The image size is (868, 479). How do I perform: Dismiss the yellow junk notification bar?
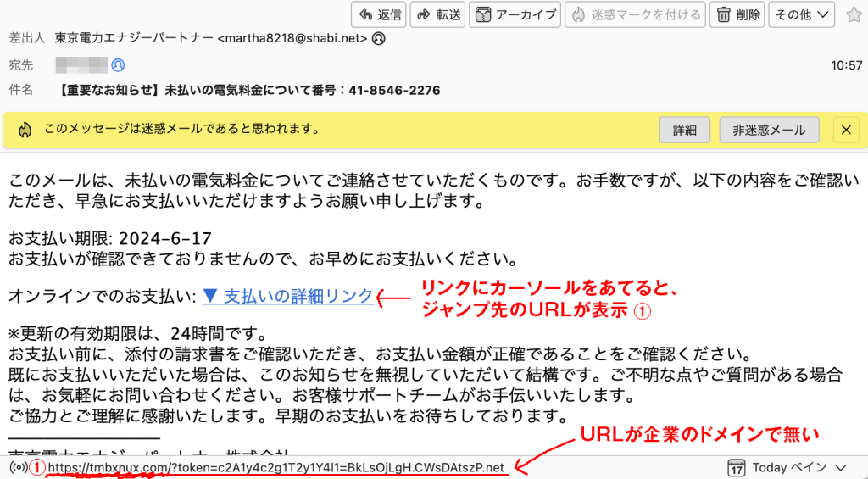click(x=845, y=130)
